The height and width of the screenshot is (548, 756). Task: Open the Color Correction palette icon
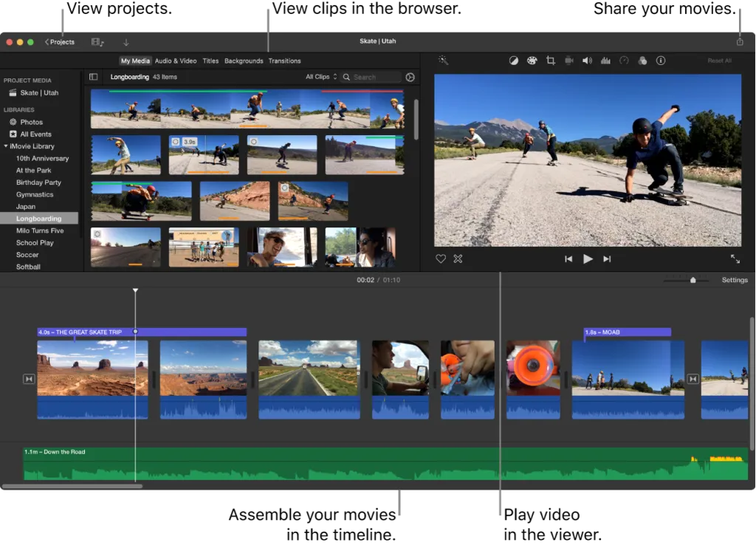point(532,61)
